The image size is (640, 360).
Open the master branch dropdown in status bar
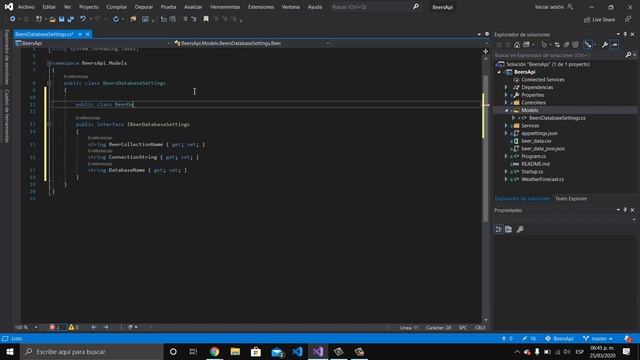[x=598, y=339]
